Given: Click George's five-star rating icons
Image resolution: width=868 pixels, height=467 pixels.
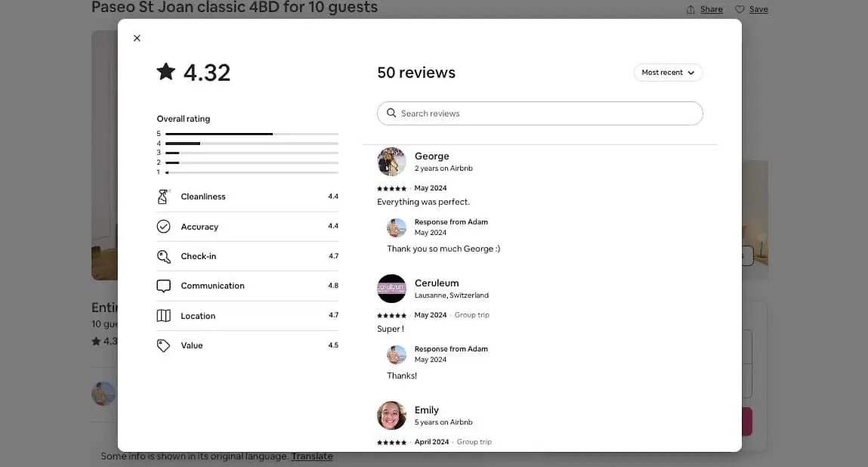Looking at the screenshot, I should 391,188.
